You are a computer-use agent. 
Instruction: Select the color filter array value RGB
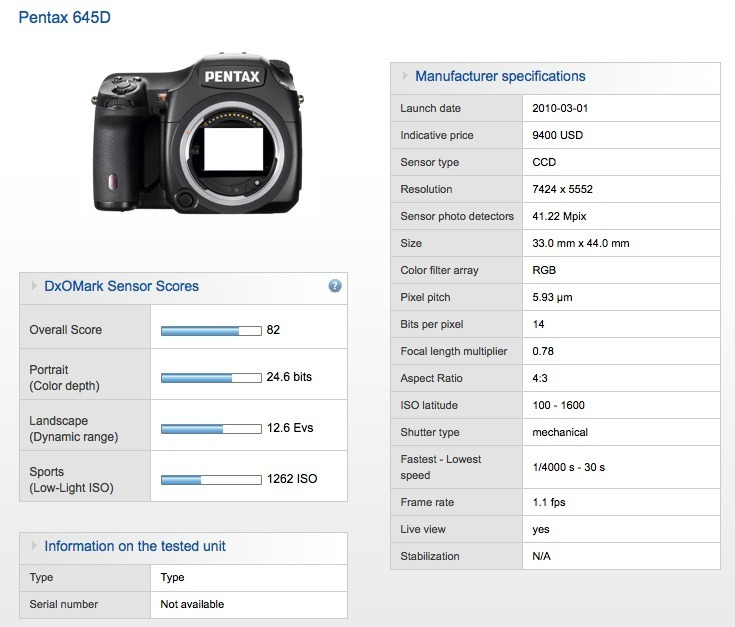point(544,270)
